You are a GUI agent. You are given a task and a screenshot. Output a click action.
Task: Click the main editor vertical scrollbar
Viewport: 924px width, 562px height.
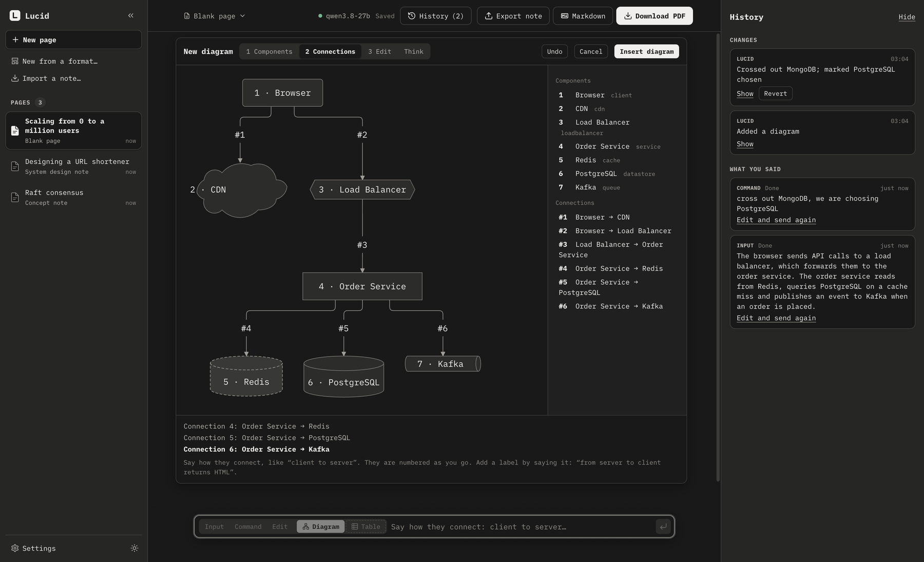pyautogui.click(x=718, y=257)
